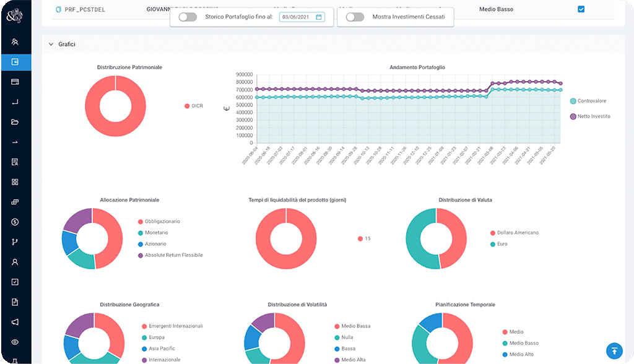Click the dollar coin sidebar icon
Image resolution: width=634 pixels, height=364 pixels.
tap(15, 222)
